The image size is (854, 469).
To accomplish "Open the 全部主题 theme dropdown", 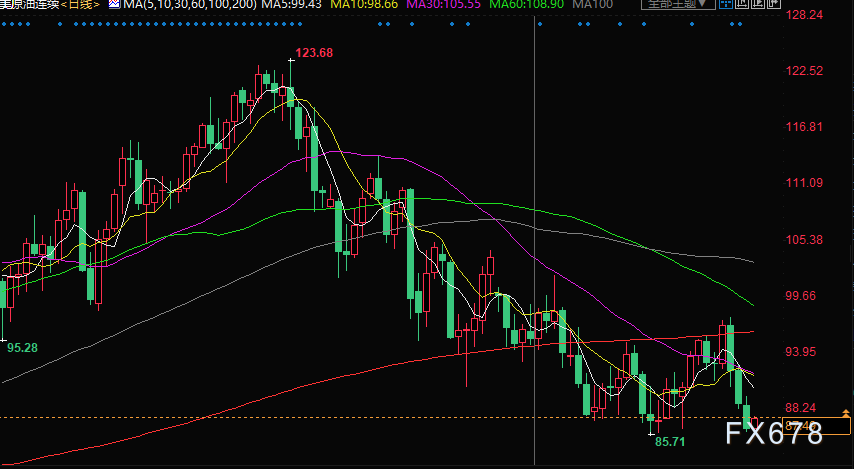I will 678,4.
